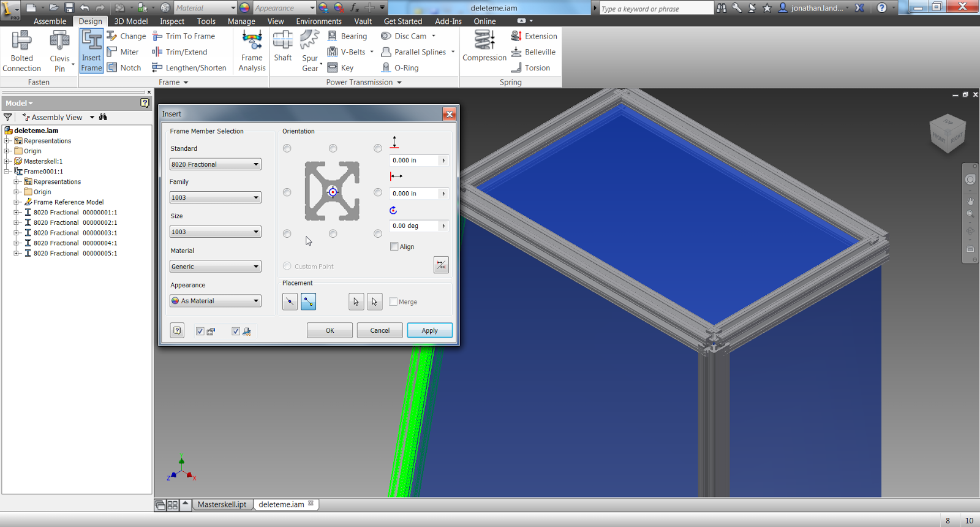Activate the Insert Frame tool
This screenshot has height=527, width=980.
[x=91, y=51]
